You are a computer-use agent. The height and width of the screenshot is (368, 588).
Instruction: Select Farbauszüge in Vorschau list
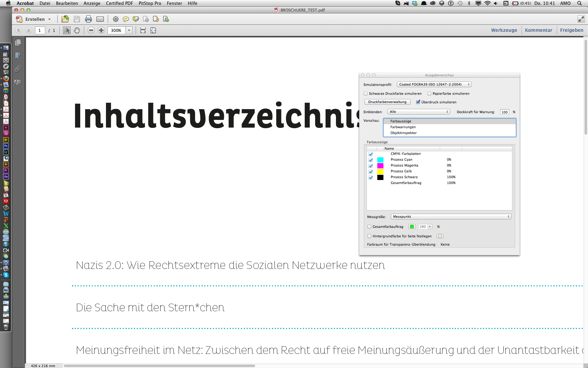[x=450, y=121]
